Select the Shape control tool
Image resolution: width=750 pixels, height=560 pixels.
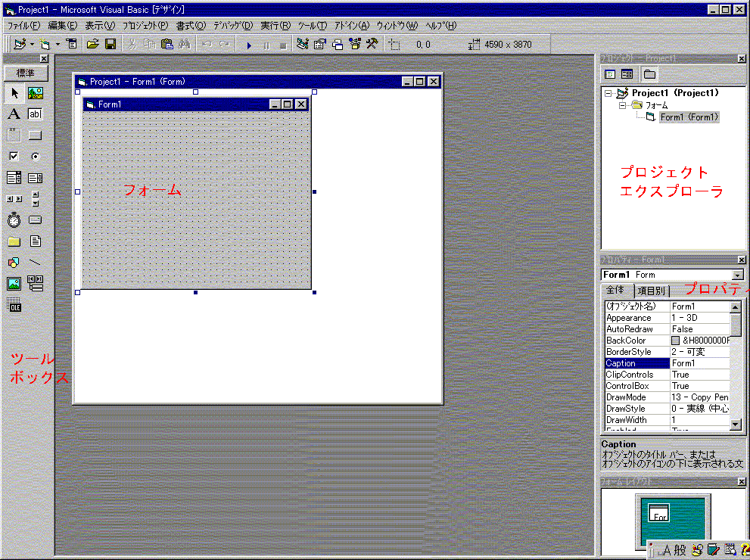click(14, 263)
